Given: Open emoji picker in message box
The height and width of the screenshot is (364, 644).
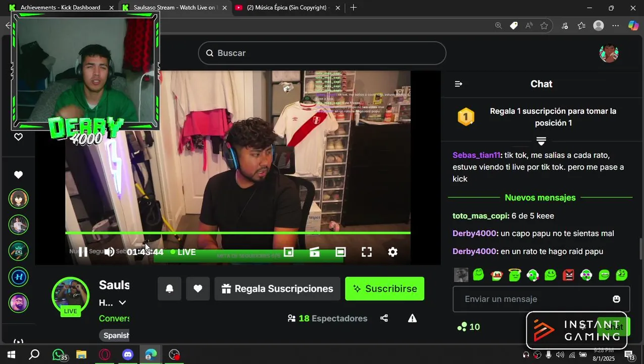Looking at the screenshot, I should (616, 299).
